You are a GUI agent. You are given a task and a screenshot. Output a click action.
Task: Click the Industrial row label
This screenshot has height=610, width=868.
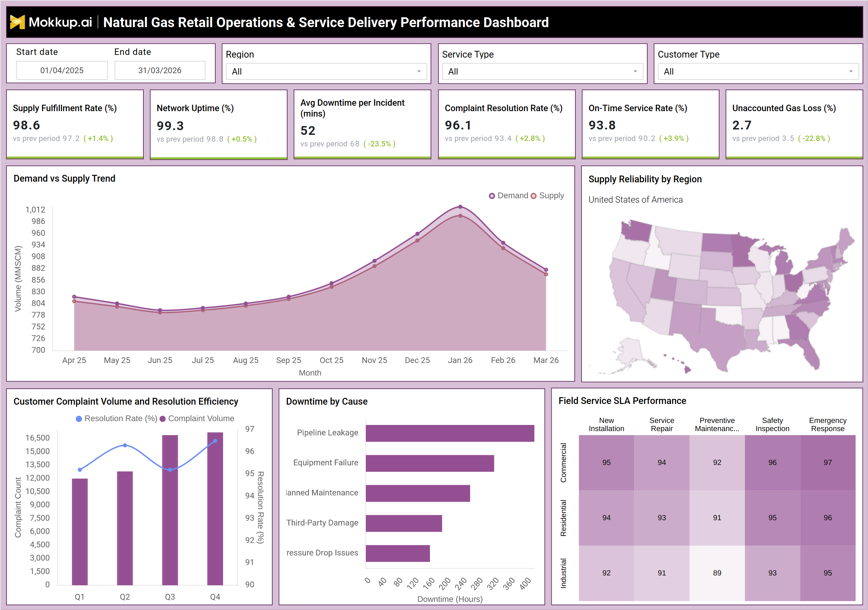[x=563, y=573]
